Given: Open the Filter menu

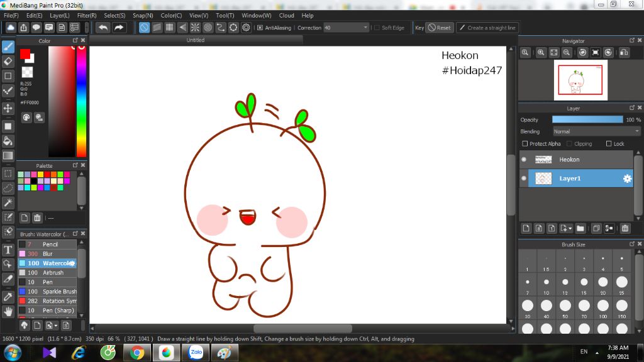Looking at the screenshot, I should coord(87,16).
